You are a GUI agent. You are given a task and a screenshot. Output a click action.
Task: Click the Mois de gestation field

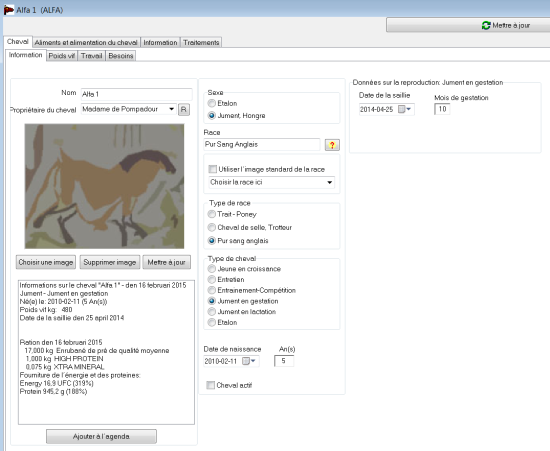[x=442, y=109]
